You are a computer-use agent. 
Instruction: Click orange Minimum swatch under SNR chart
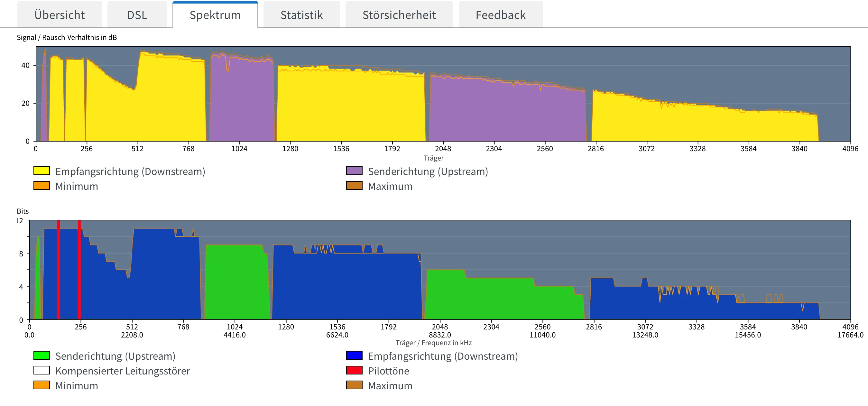point(42,186)
